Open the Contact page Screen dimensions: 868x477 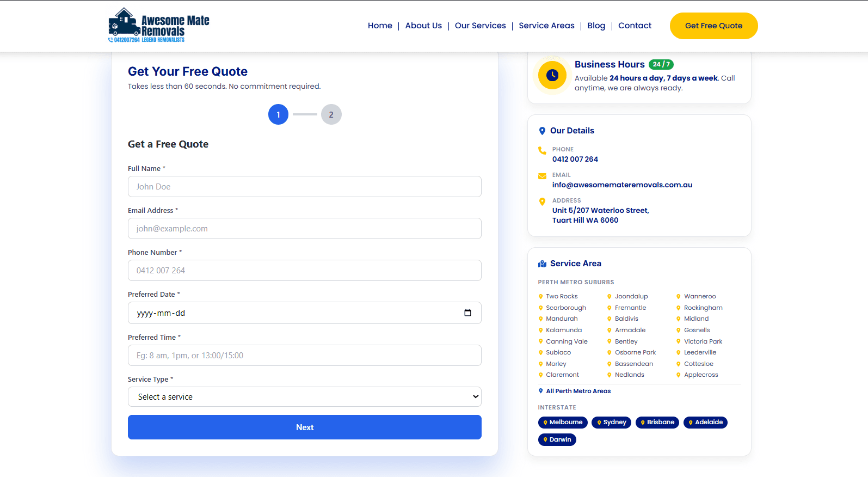click(635, 26)
